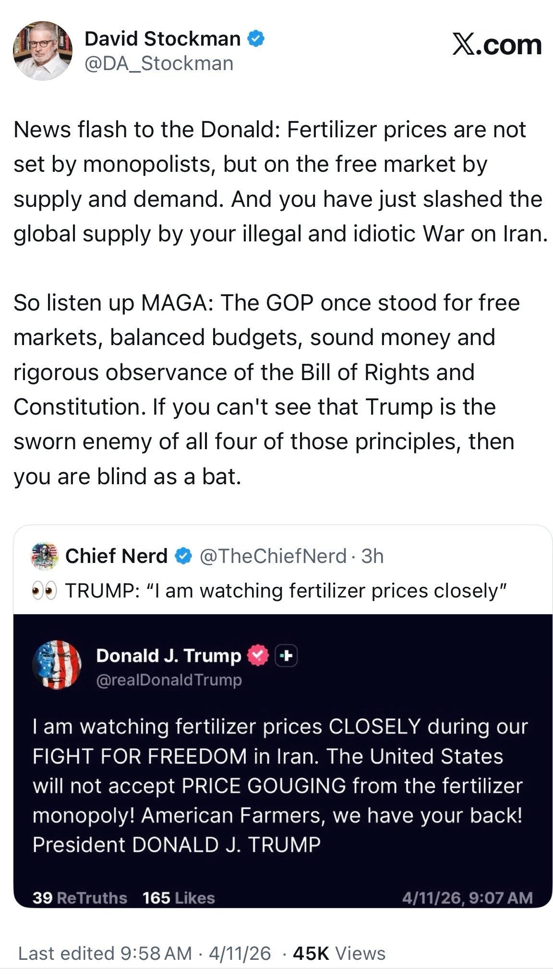Click David Stockman's blue verified badge
The width and height of the screenshot is (553, 980).
click(255, 39)
